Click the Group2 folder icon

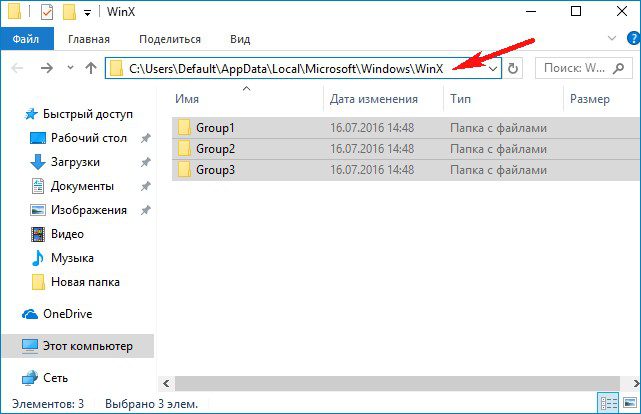point(184,149)
